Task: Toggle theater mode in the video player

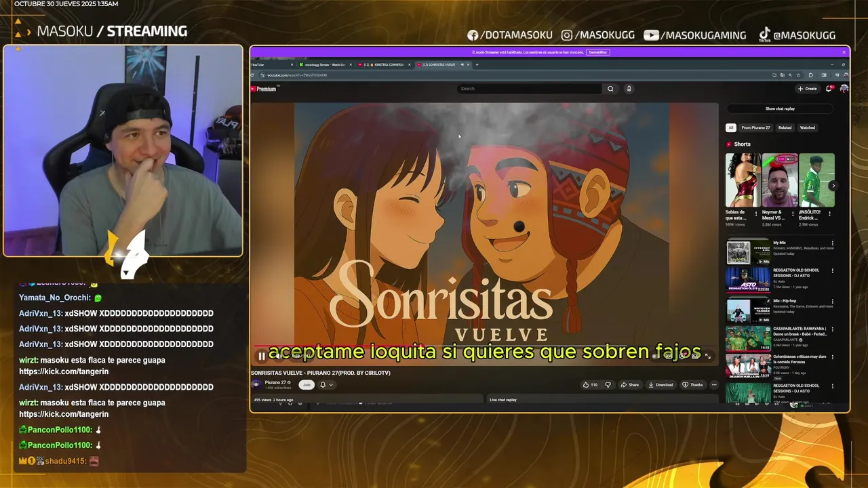Action: tap(695, 356)
